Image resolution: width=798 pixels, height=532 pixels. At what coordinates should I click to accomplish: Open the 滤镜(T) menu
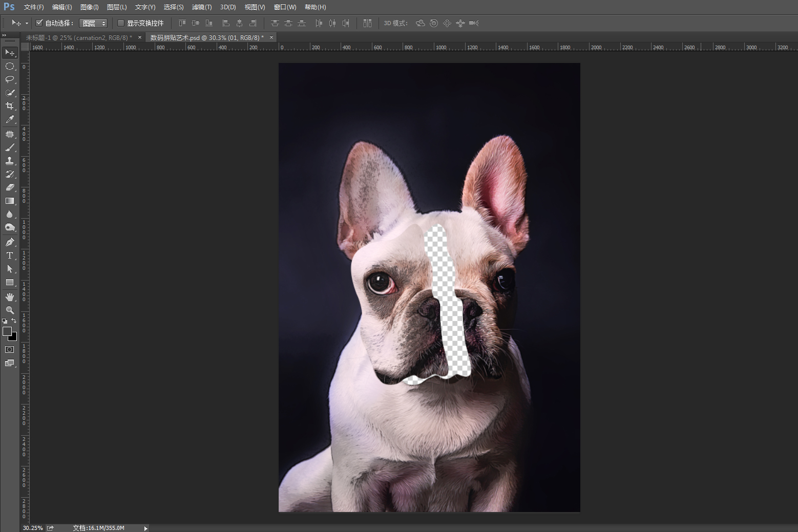[202, 7]
